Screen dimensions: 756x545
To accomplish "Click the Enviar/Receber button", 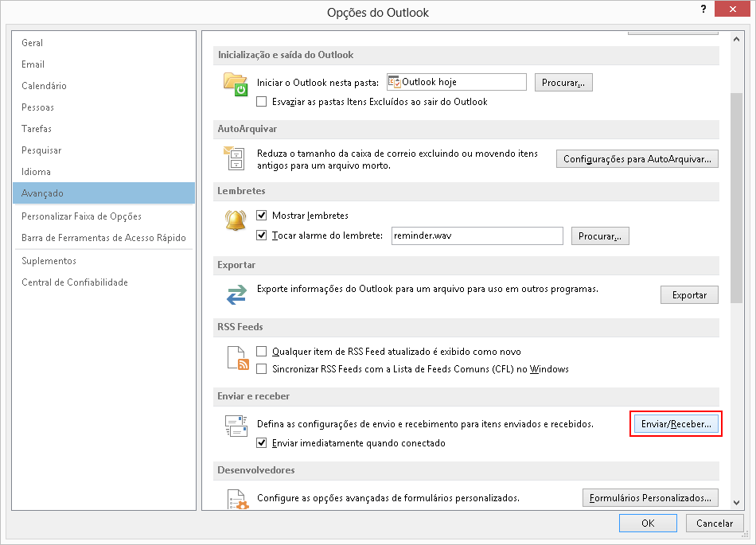I will [676, 424].
